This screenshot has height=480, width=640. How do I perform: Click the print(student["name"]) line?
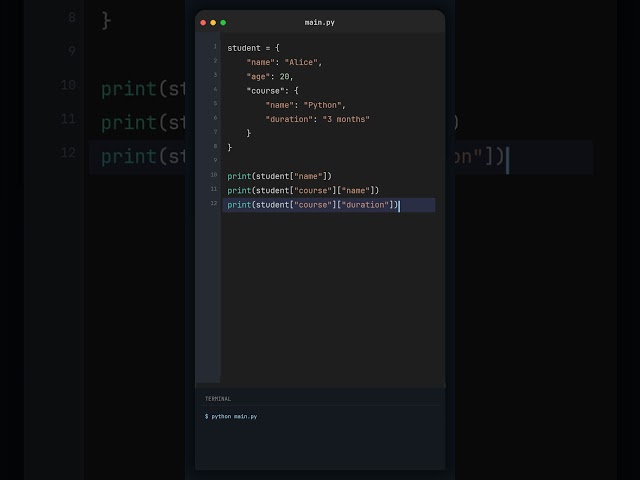tap(280, 176)
